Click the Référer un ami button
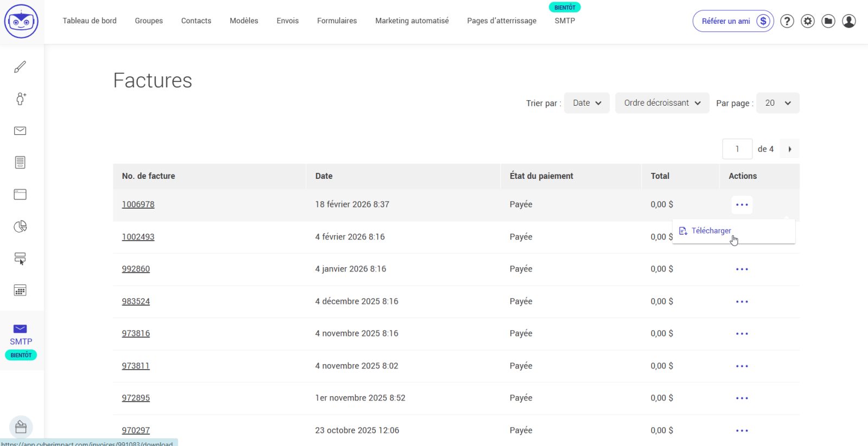The height and width of the screenshot is (446, 868). (x=732, y=21)
